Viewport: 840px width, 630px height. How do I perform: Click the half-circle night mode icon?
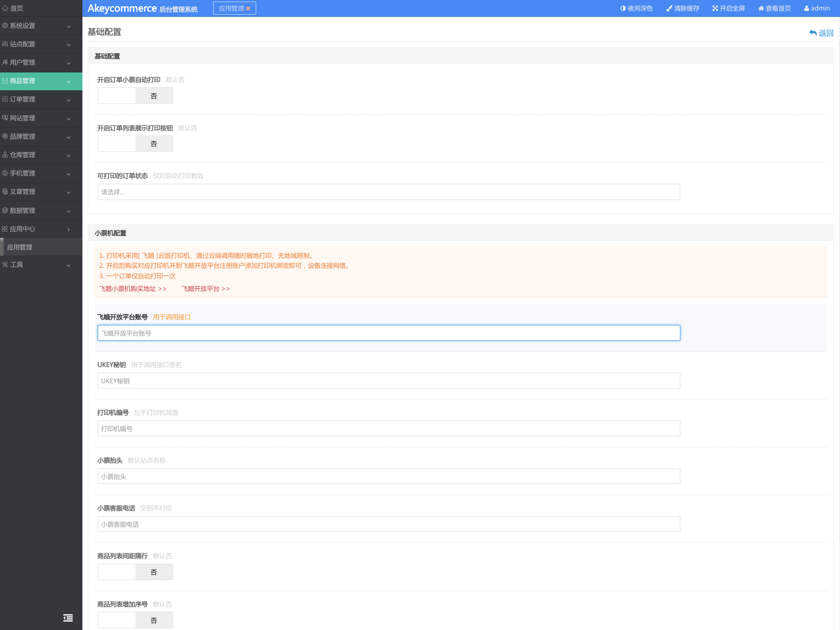[x=623, y=8]
